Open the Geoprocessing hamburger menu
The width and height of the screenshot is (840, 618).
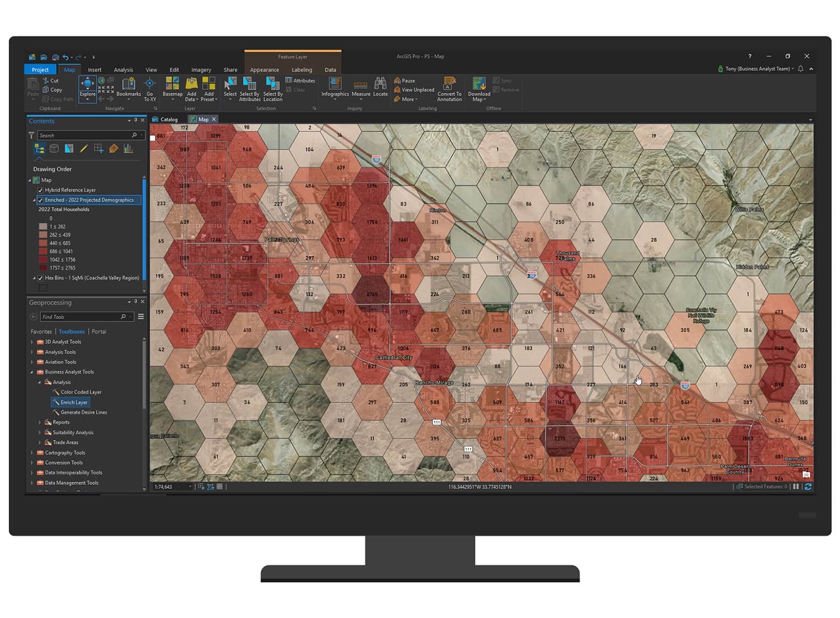pos(141,317)
